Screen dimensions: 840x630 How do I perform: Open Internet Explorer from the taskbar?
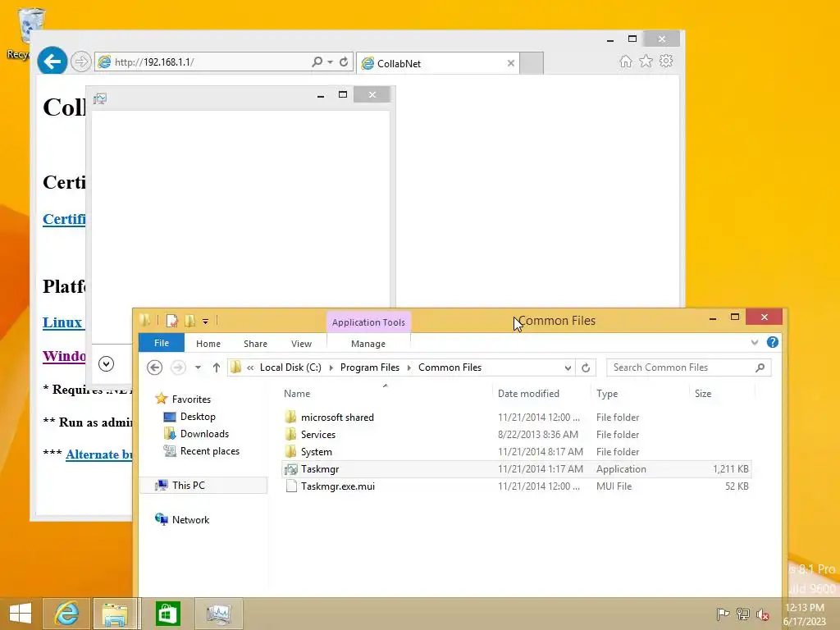point(66,614)
